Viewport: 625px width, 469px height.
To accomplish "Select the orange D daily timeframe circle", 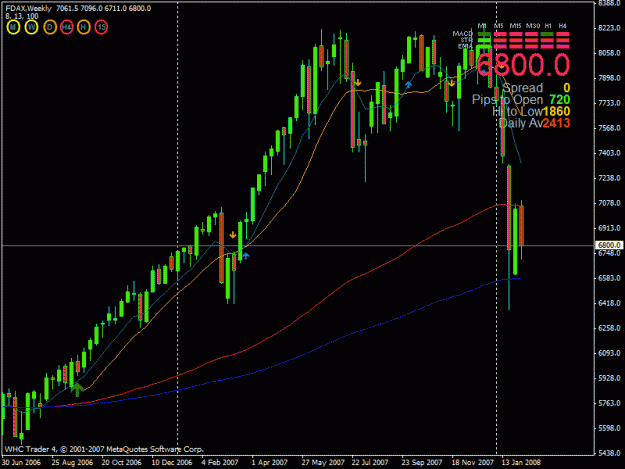I will (x=50, y=27).
